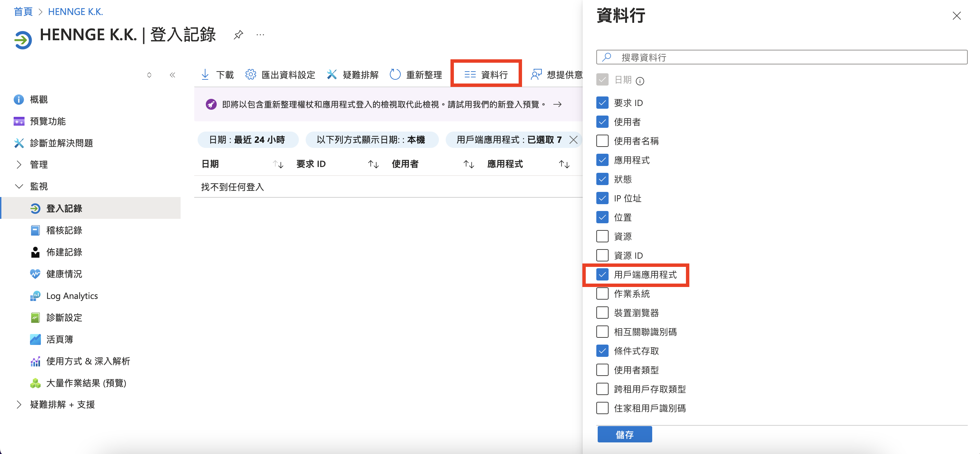Uncheck the 應用程式 column checkbox
Image resolution: width=980 pixels, height=454 pixels.
tap(602, 160)
